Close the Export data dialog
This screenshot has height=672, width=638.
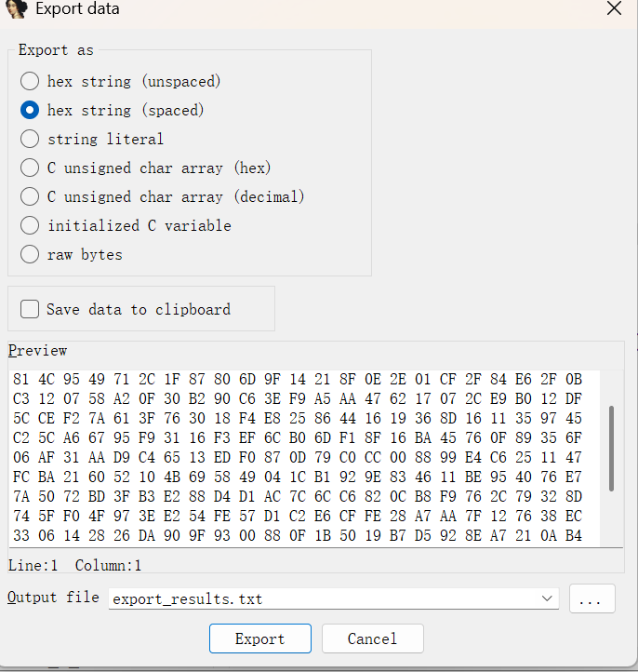[613, 9]
